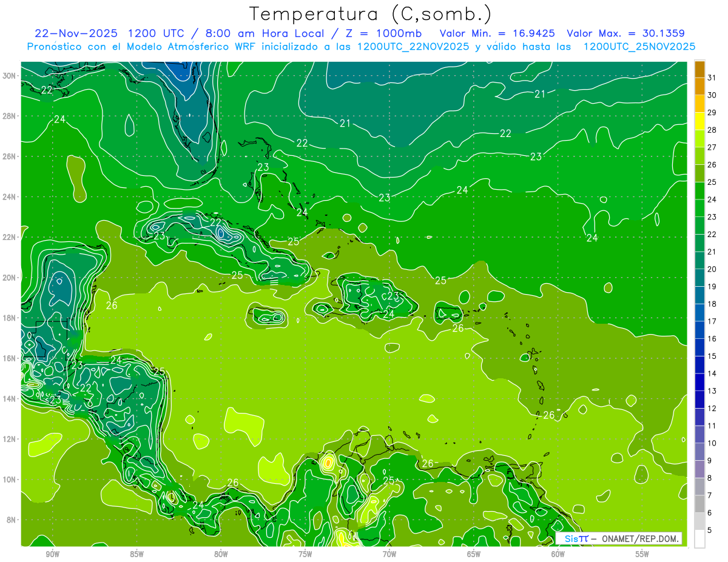Pick the yellow swatch between 28 and 29
The width and height of the screenshot is (728, 562).
tap(699, 121)
